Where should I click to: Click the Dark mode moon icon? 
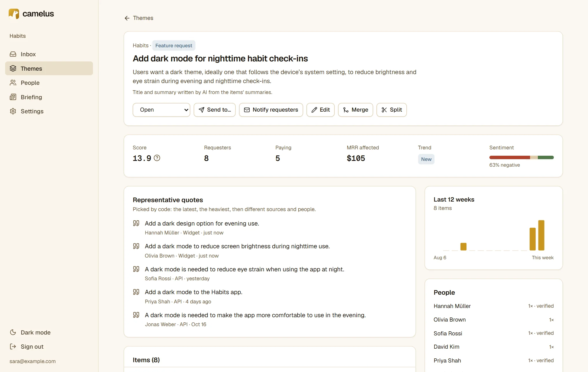click(13, 332)
